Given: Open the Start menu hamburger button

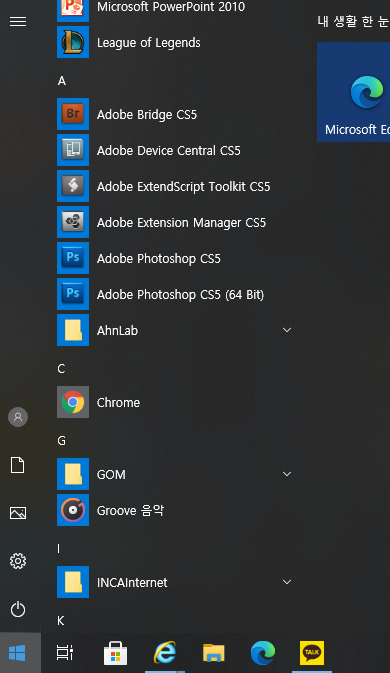Looking at the screenshot, I should coord(18,21).
